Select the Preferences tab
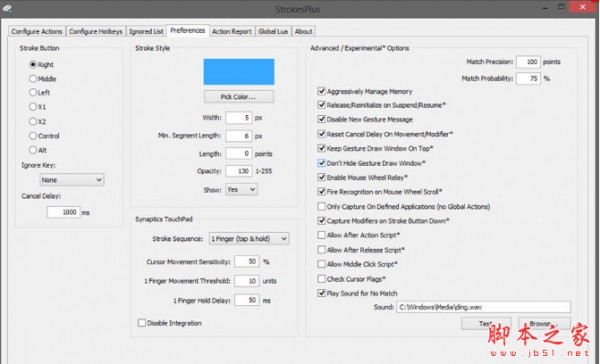The width and height of the screenshot is (600, 364). (x=188, y=31)
